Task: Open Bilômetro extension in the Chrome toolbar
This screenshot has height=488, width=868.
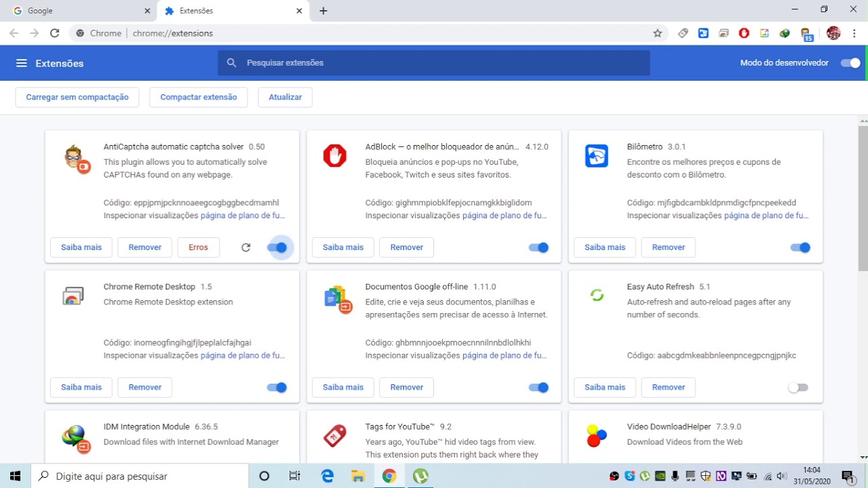Action: point(703,33)
